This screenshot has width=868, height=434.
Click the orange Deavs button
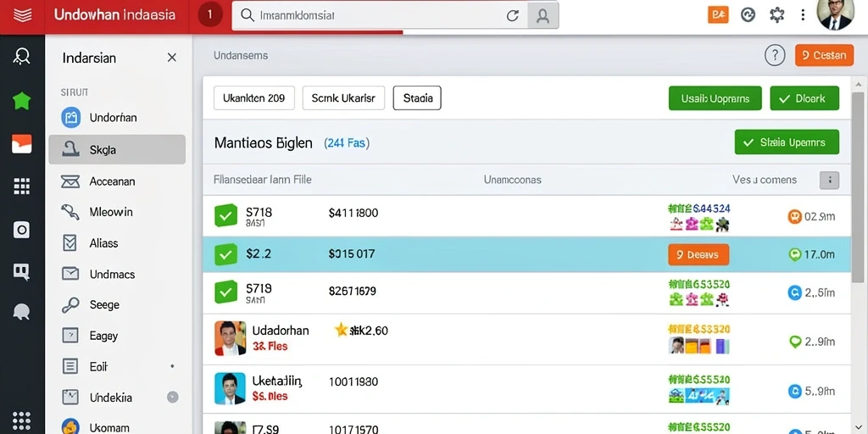pos(698,254)
